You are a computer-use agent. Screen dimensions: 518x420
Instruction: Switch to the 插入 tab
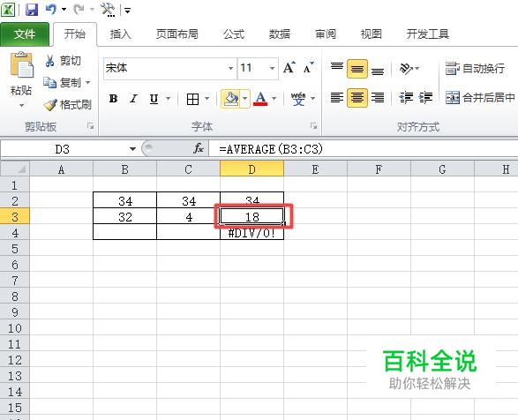[x=121, y=34]
